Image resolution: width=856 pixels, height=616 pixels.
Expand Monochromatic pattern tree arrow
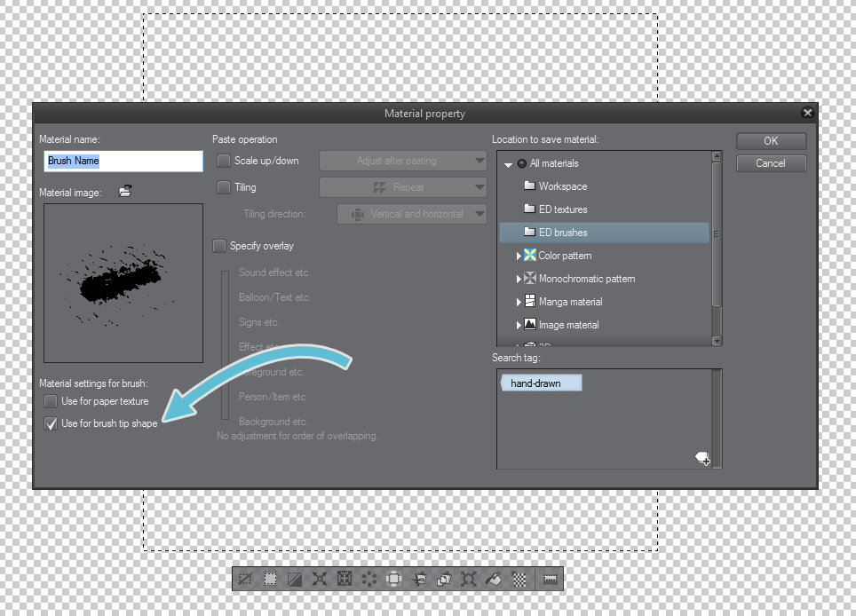tap(519, 279)
